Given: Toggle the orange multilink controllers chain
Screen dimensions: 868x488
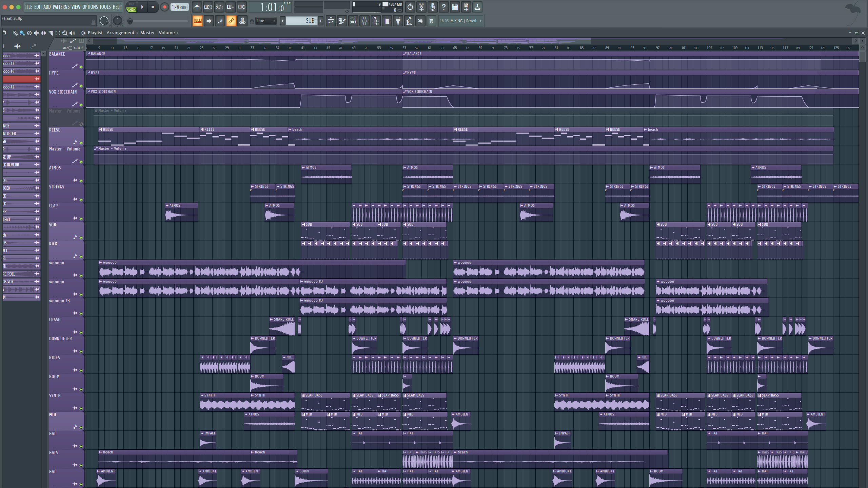Looking at the screenshot, I should [231, 21].
